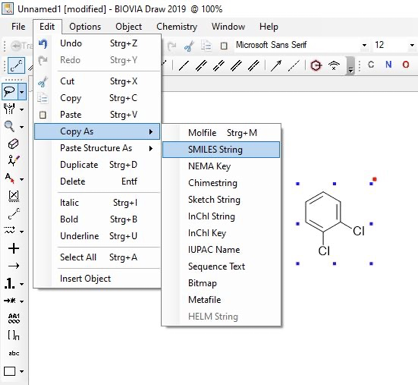Screen dimensions: 418x386
Task: Copy structure as IUPAC Name
Action: (221, 250)
